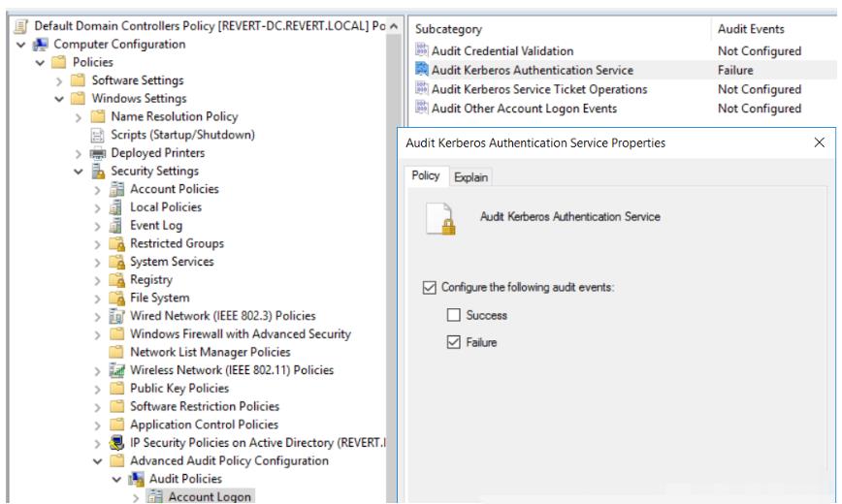The image size is (842, 504).
Task: Collapse the Advanced Audit Policy Configuration node
Action: coord(98,461)
